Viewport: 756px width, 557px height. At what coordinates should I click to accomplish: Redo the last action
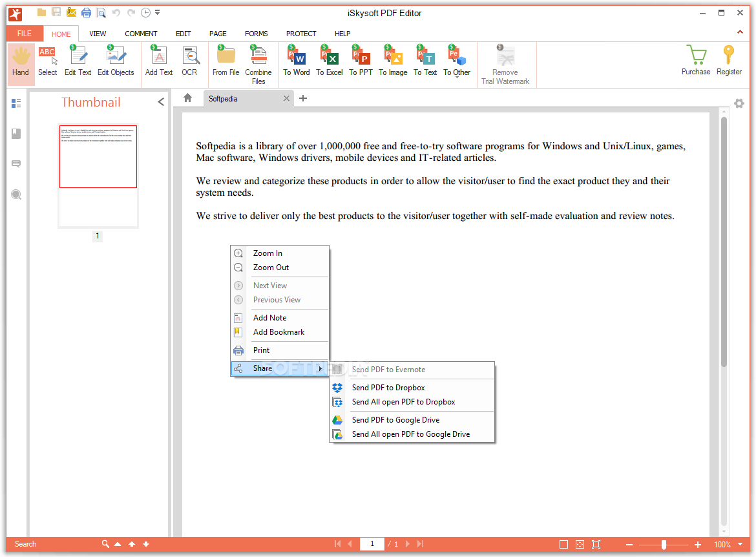tap(131, 12)
